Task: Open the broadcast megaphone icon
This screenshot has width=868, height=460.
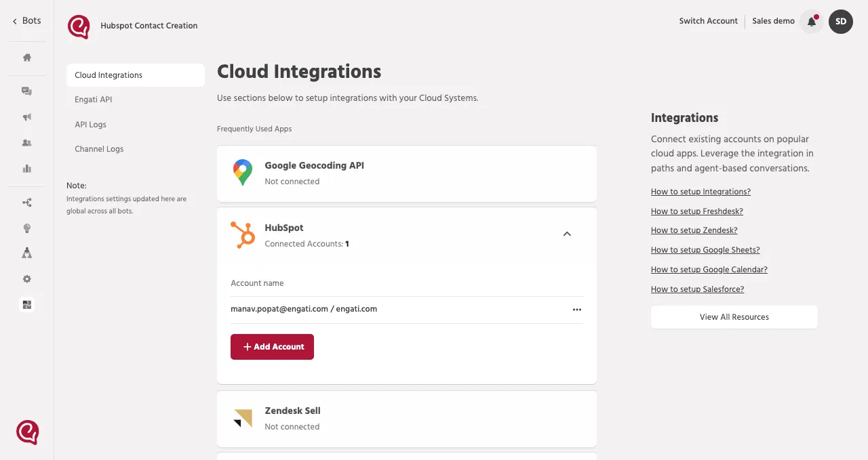Action: click(27, 117)
